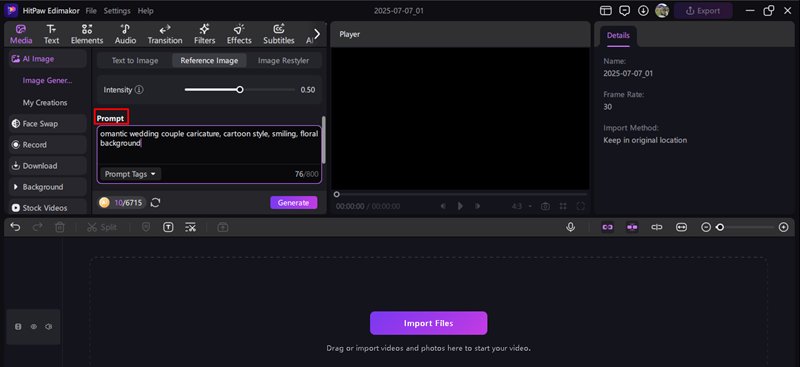
Task: Redo the last action
Action: pos(38,227)
